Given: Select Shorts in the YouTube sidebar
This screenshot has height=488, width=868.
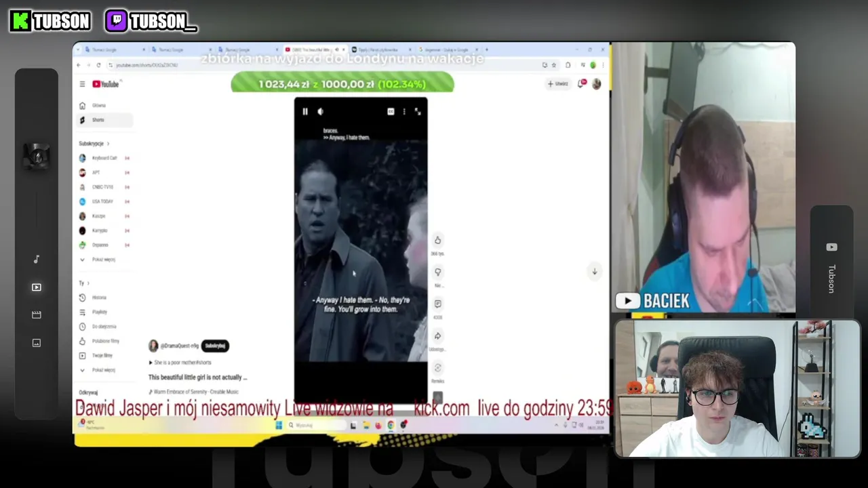Looking at the screenshot, I should 105,120.
